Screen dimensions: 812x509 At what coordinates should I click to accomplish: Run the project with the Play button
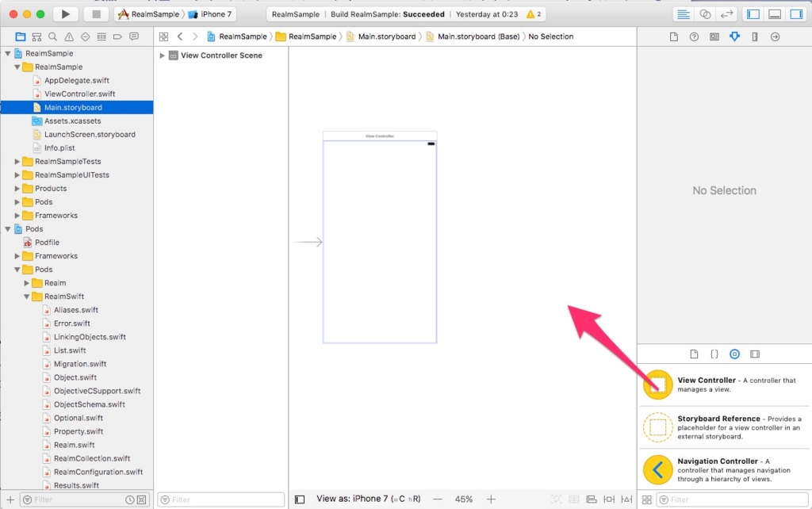(x=65, y=14)
